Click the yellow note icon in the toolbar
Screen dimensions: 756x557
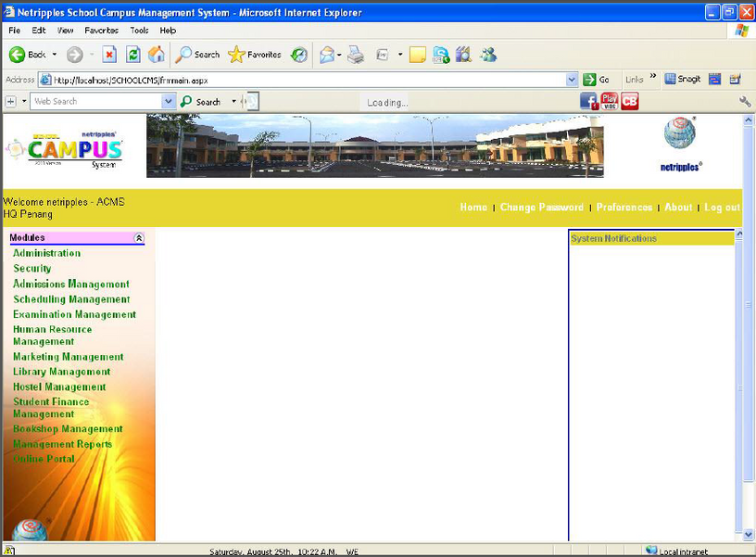click(x=417, y=55)
